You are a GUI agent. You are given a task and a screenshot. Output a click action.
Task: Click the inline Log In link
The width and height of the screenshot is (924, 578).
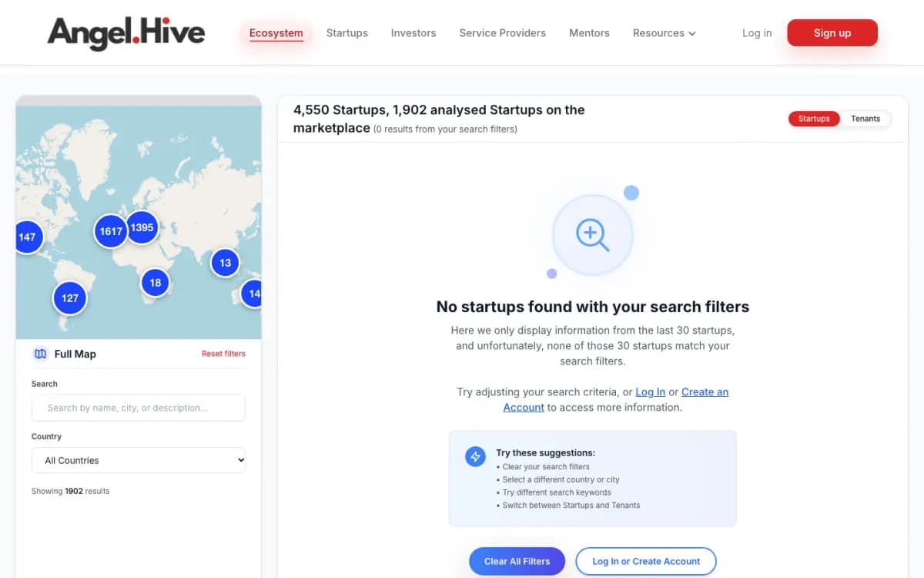[651, 391]
